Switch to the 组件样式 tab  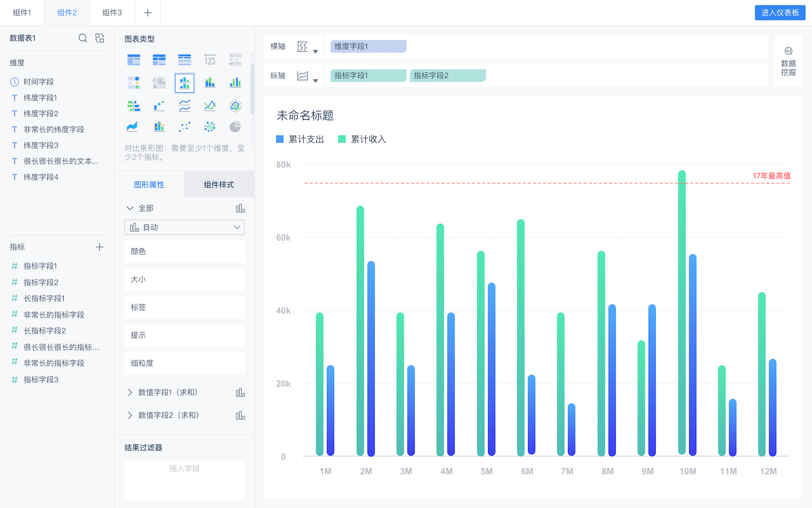[218, 185]
